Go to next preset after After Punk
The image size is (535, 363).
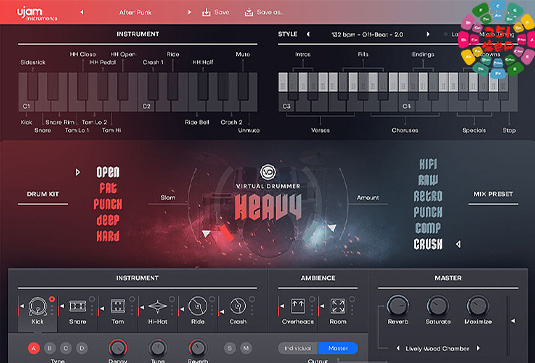189,12
